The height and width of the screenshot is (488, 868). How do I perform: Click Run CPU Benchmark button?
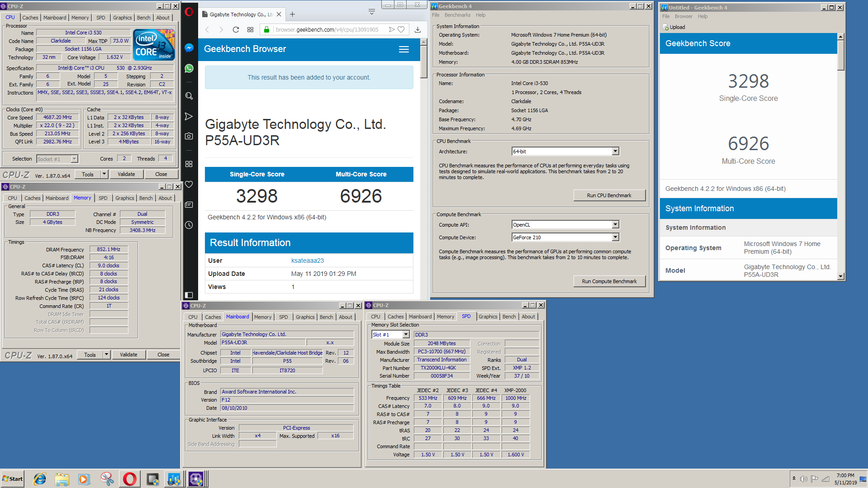coord(609,195)
